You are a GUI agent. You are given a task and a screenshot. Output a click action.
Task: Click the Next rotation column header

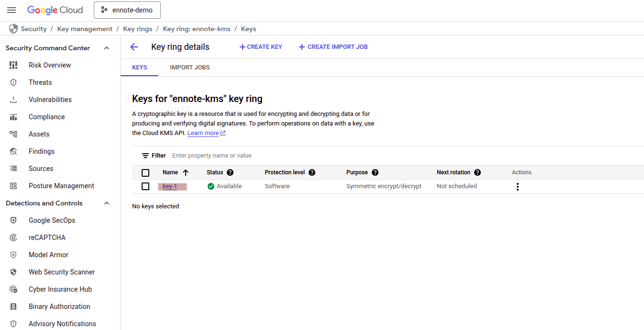pos(454,172)
